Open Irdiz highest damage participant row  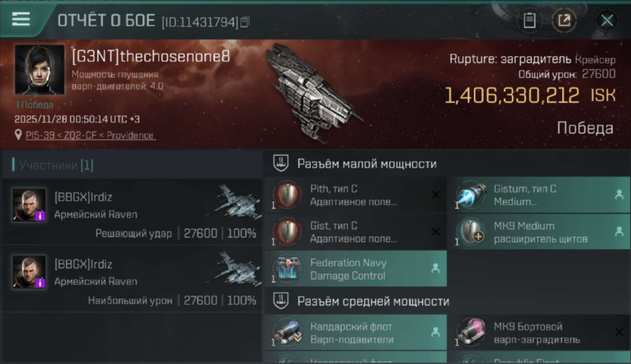click(x=133, y=279)
